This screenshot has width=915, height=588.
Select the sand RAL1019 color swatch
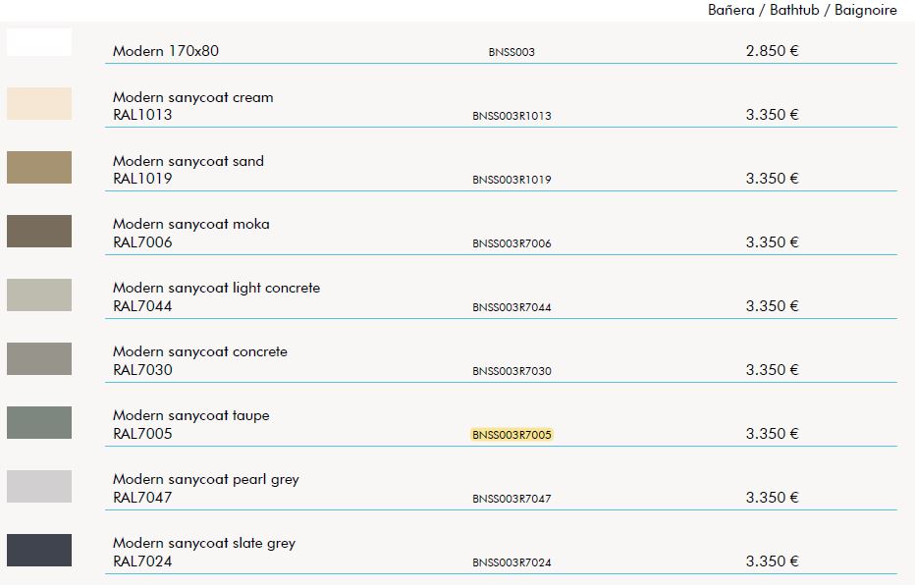(x=39, y=168)
